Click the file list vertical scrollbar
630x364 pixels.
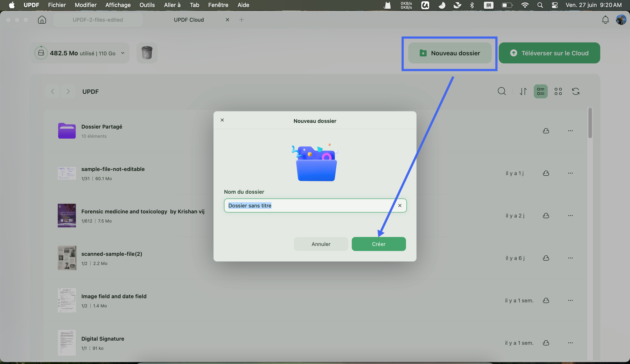click(590, 123)
